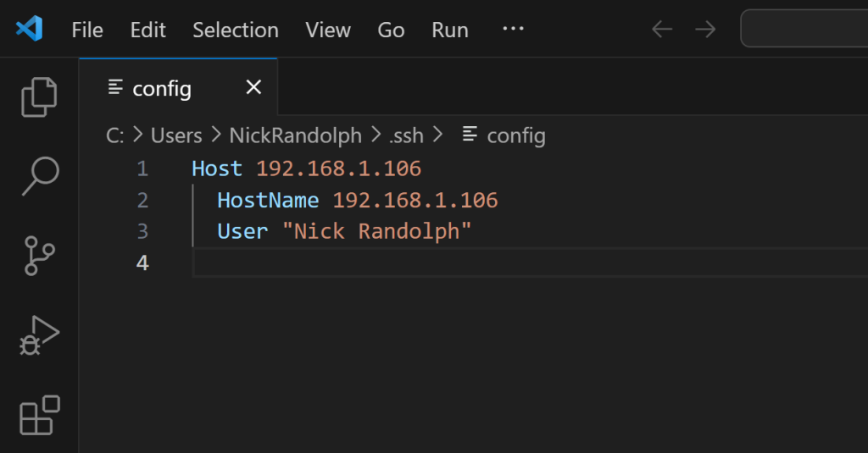Place cursor on empty line 4
This screenshot has width=868, height=453.
531,262
